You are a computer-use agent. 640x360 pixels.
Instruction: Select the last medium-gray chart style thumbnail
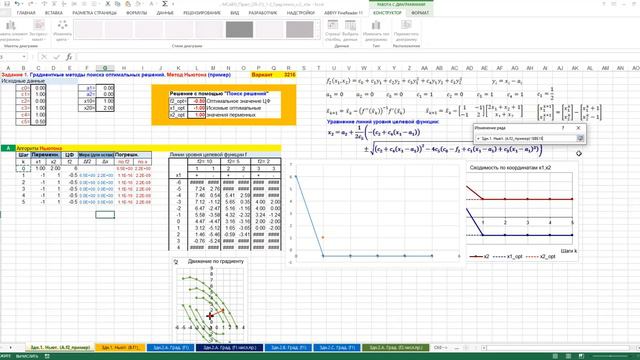(300, 30)
